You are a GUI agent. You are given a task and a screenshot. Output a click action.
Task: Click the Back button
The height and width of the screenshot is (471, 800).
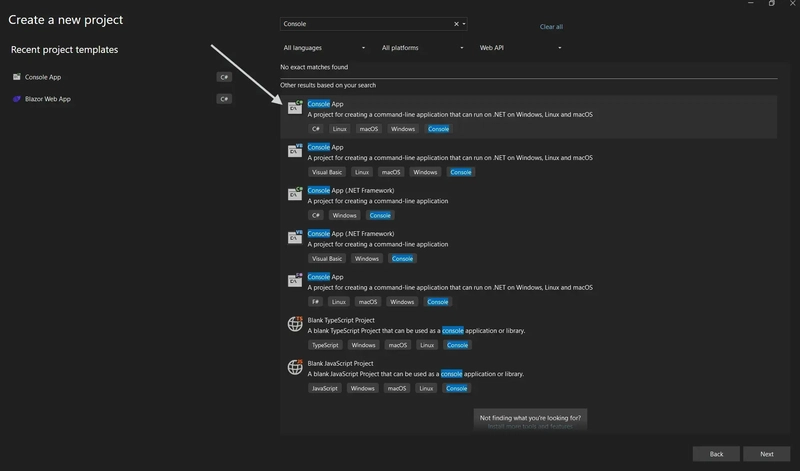[716, 454]
